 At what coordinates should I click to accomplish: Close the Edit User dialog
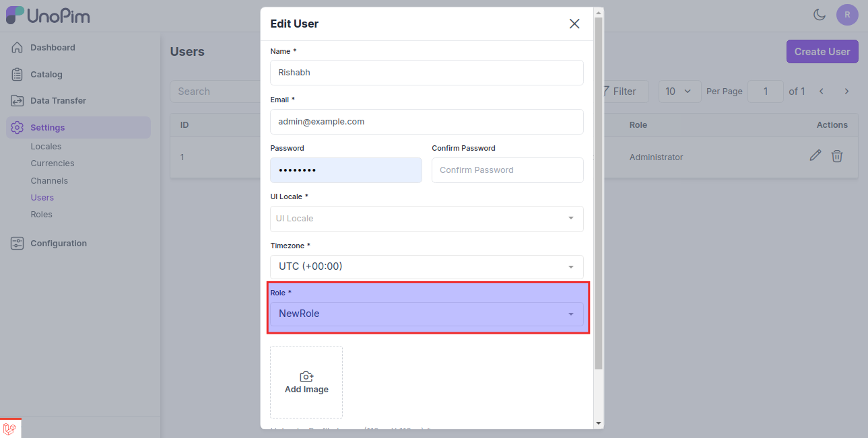[x=574, y=24]
